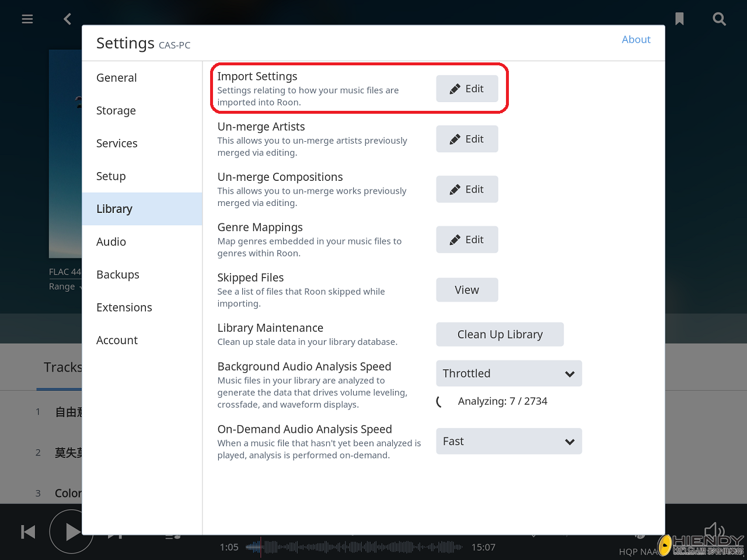This screenshot has height=560, width=747.
Task: Select the Storage settings tab
Action: click(x=116, y=111)
